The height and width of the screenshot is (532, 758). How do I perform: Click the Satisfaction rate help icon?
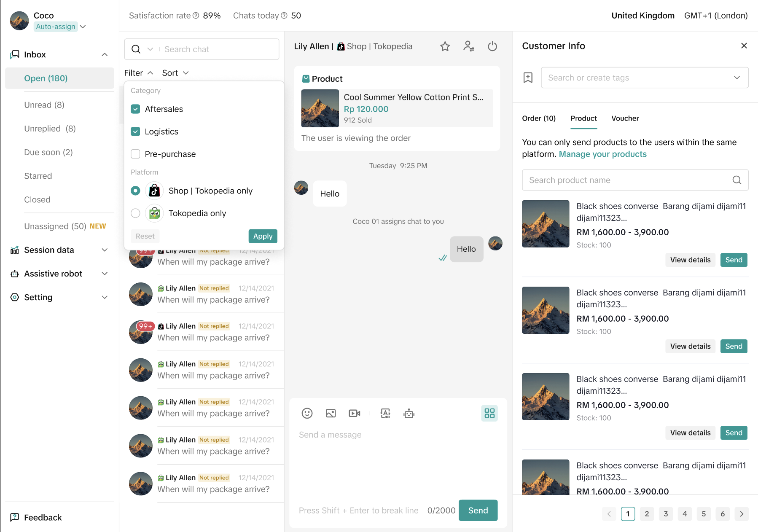pos(196,16)
